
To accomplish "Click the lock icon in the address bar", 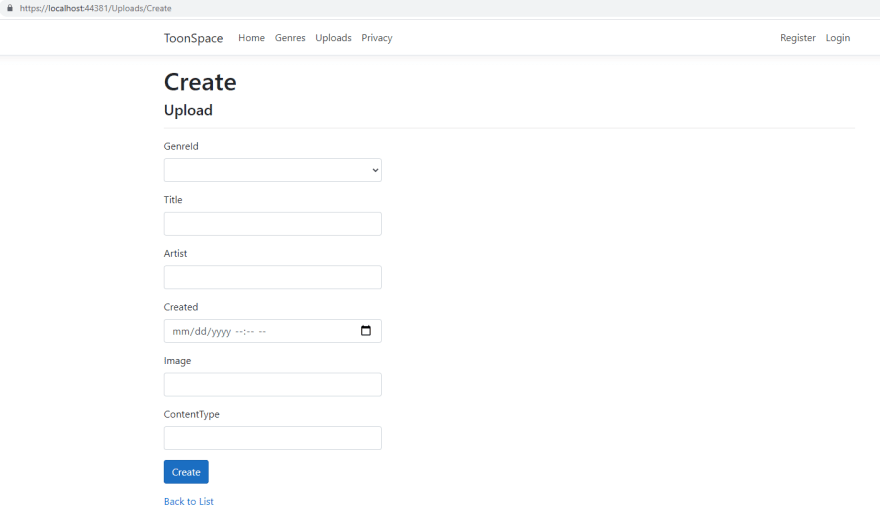I will 10,8.
